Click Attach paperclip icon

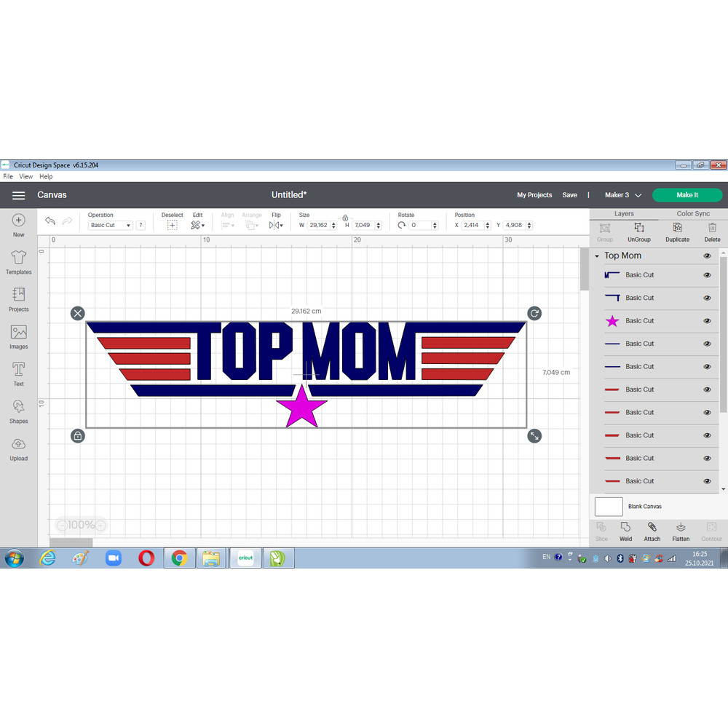point(652,528)
